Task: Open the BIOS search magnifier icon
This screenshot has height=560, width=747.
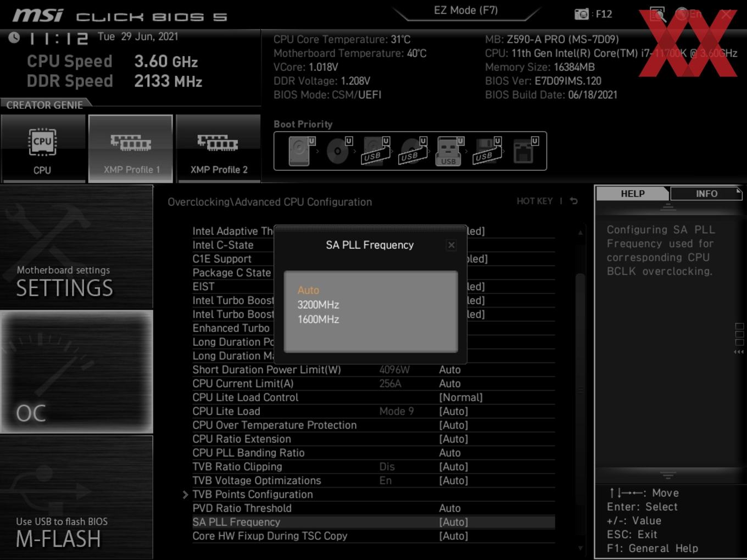Action: coord(657,14)
